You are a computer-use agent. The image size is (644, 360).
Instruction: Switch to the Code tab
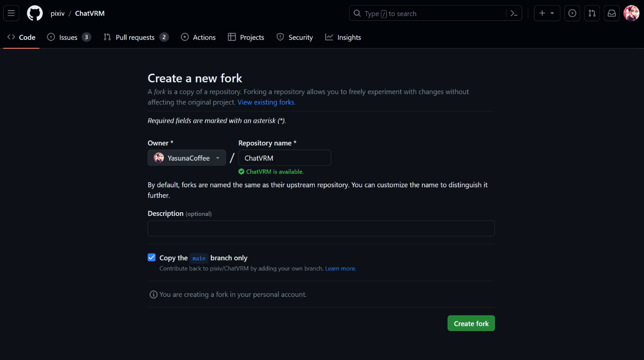pyautogui.click(x=21, y=37)
